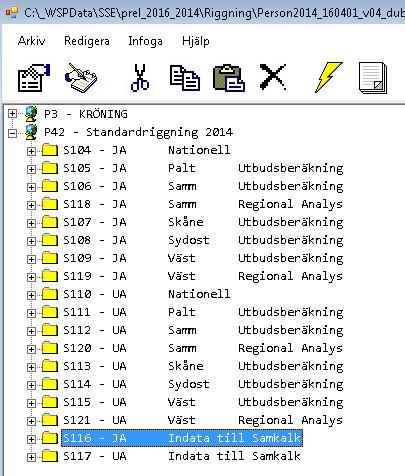Viewport: 405px width, 476px height.
Task: Select 'S118 - JA Samm Regional Analys' row
Action: click(x=203, y=204)
